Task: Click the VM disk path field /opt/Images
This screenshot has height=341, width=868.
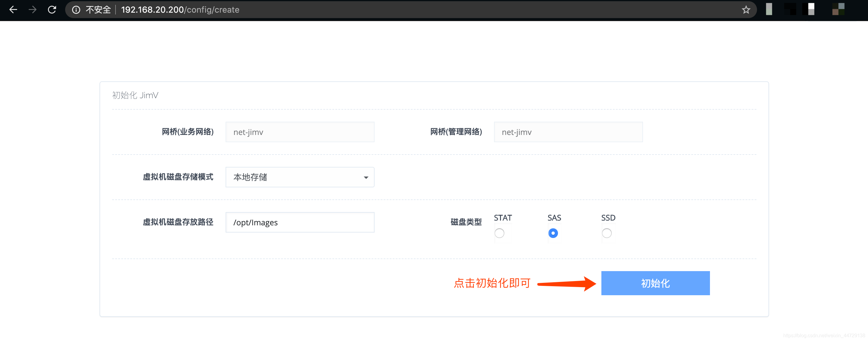Action: 300,222
